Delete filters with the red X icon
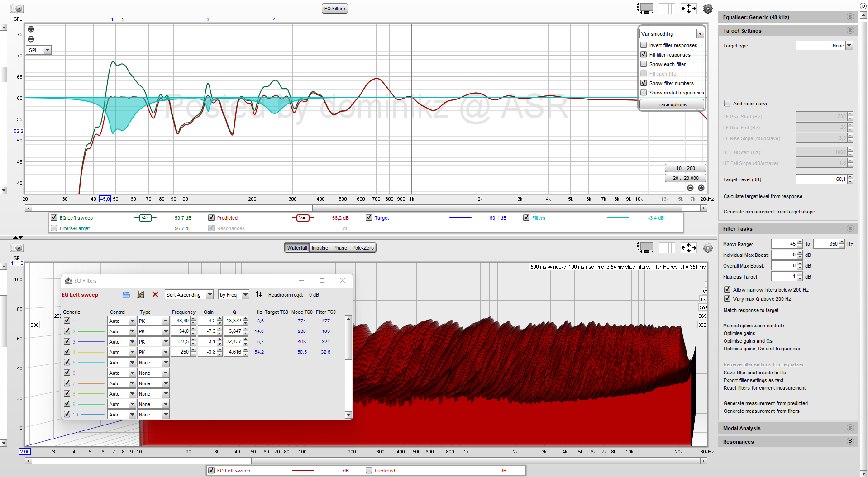 click(x=155, y=294)
